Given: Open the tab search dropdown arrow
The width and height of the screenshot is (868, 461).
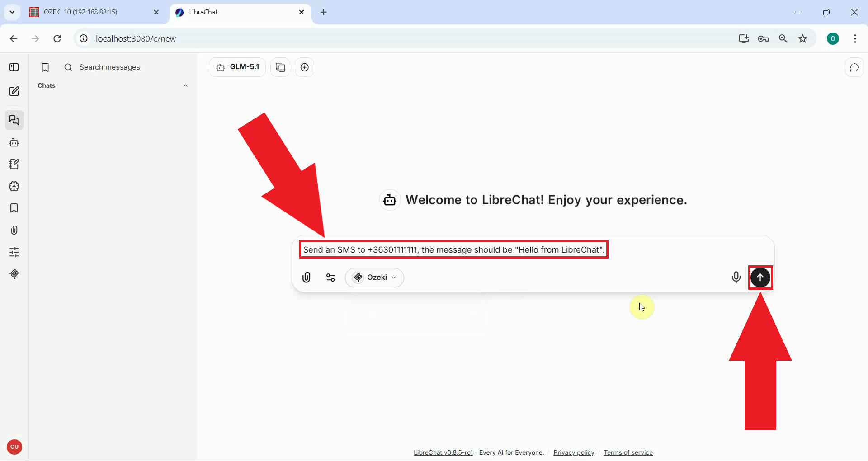Looking at the screenshot, I should (x=12, y=12).
